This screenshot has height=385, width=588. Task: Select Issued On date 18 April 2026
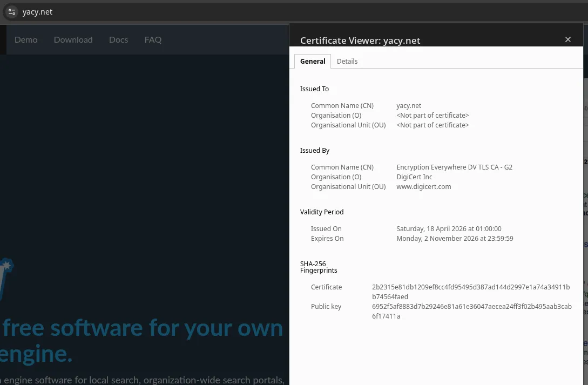(449, 228)
